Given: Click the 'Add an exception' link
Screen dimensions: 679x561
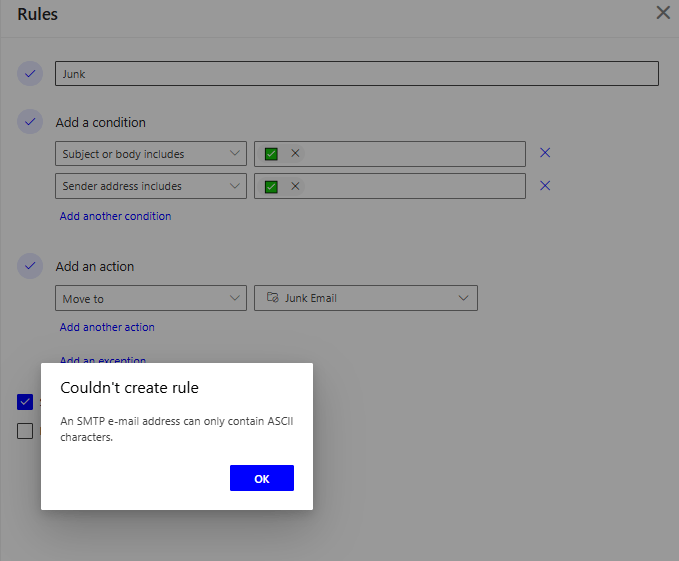Looking at the screenshot, I should pos(103,359).
